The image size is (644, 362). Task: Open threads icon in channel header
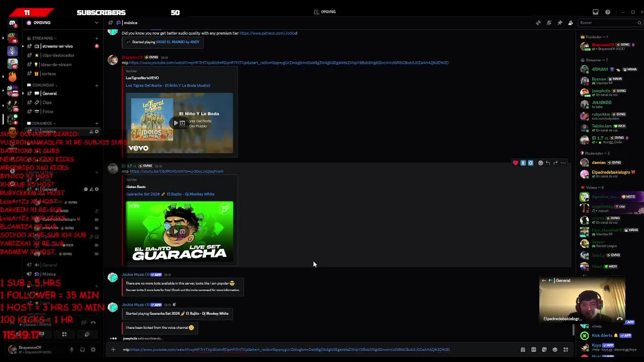click(x=538, y=23)
